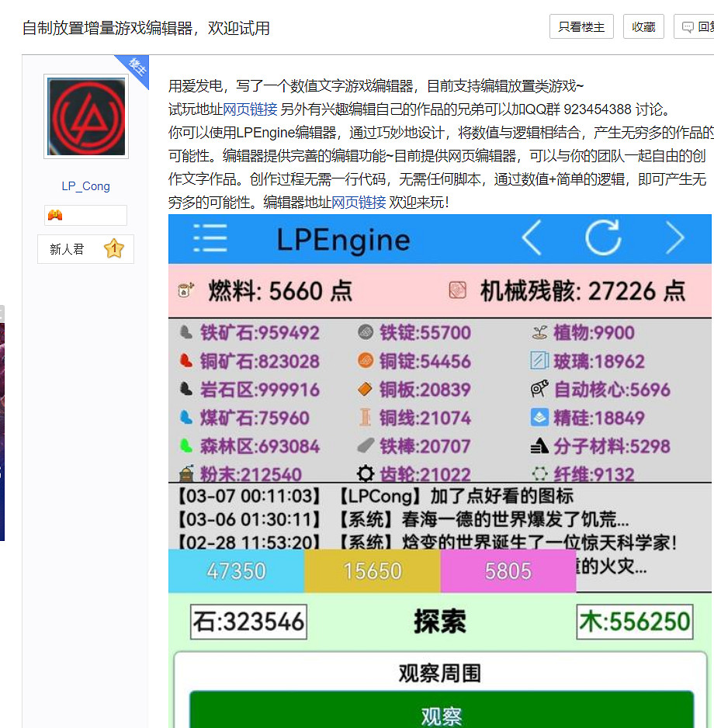Switch to 只看楼主 view
This screenshot has height=728, width=714.
pyautogui.click(x=581, y=26)
